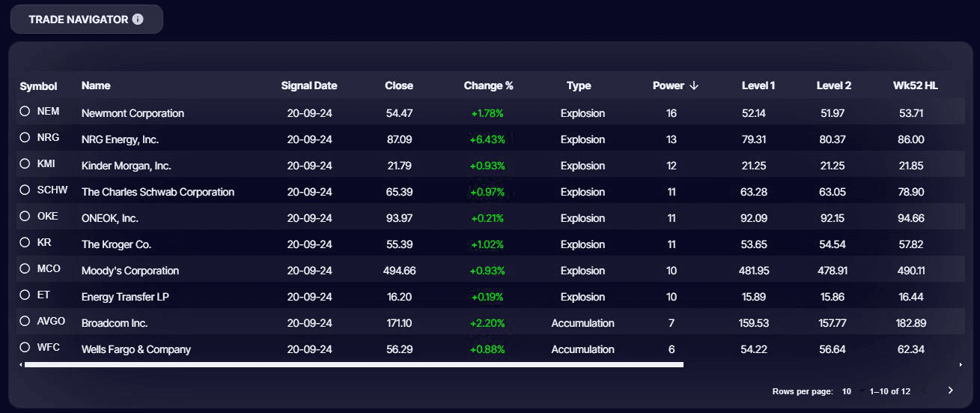This screenshot has width=980, height=413.
Task: Sort by Wk52 HL column header
Action: coord(915,85)
